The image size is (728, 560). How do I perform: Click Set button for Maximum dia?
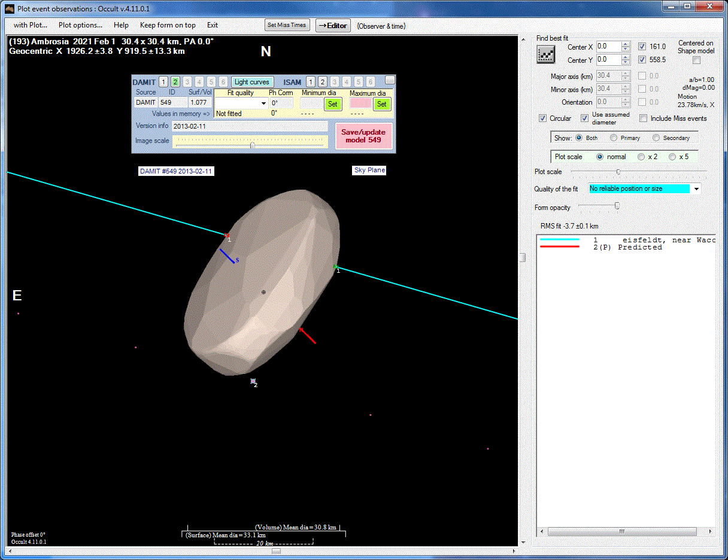pyautogui.click(x=381, y=104)
